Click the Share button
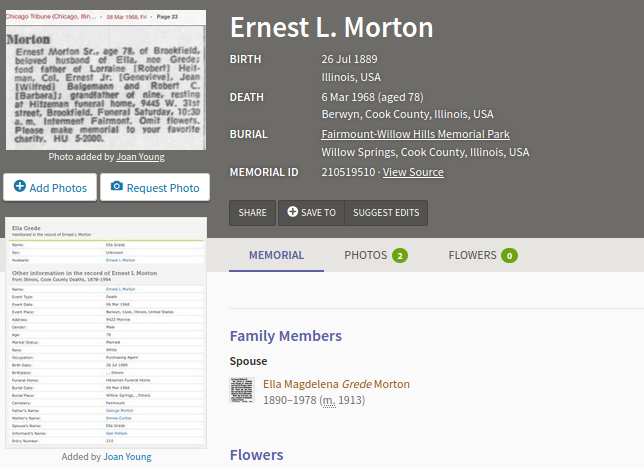Image resolution: width=644 pixels, height=468 pixels. 252,213
